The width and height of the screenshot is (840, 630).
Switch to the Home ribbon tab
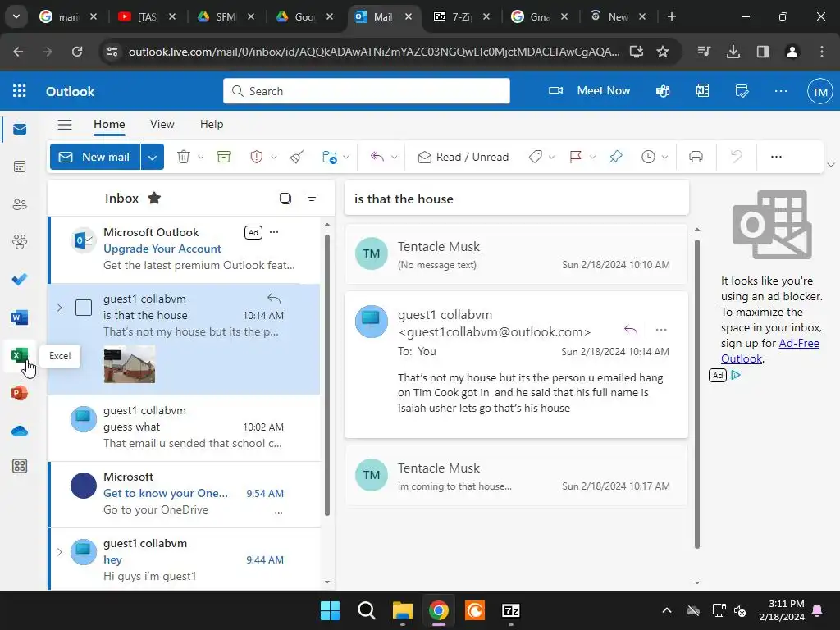point(109,125)
